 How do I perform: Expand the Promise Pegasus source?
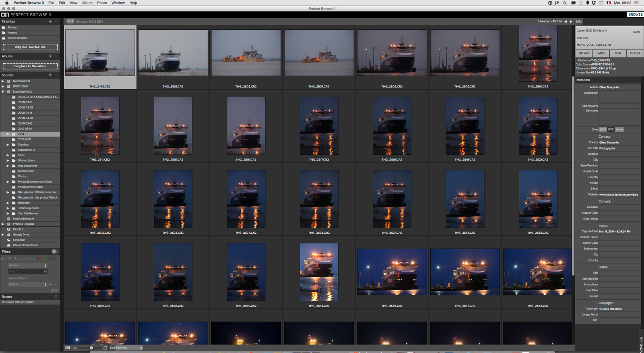click(x=3, y=224)
